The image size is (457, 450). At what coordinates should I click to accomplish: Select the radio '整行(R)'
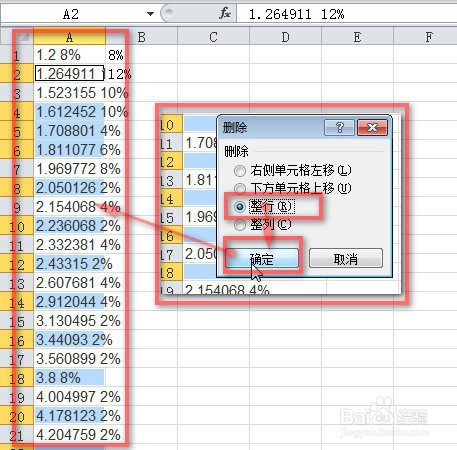tap(240, 207)
